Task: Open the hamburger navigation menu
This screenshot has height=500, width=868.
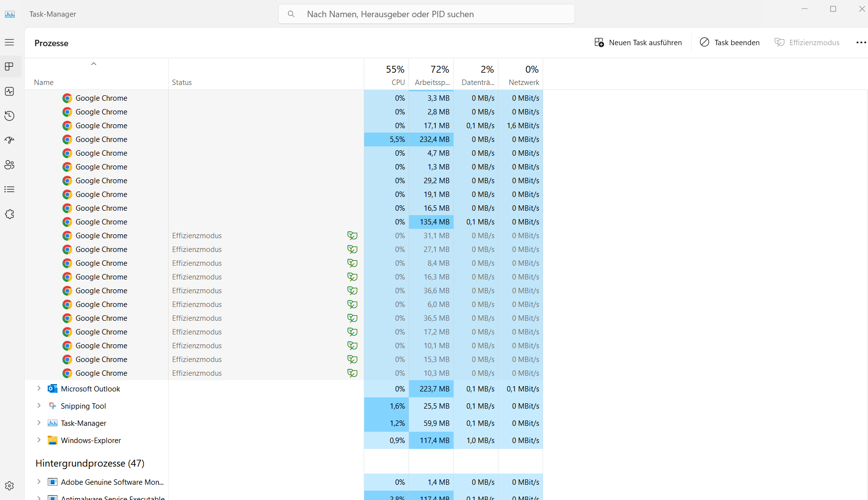Action: click(9, 42)
